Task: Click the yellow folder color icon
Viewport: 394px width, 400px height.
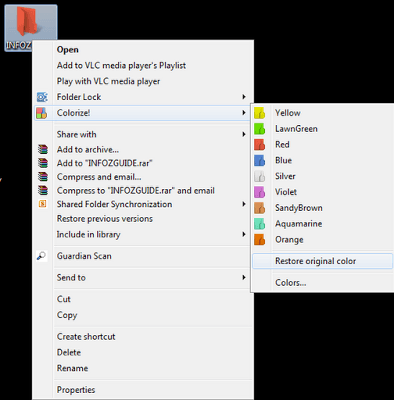Action: click(x=259, y=113)
